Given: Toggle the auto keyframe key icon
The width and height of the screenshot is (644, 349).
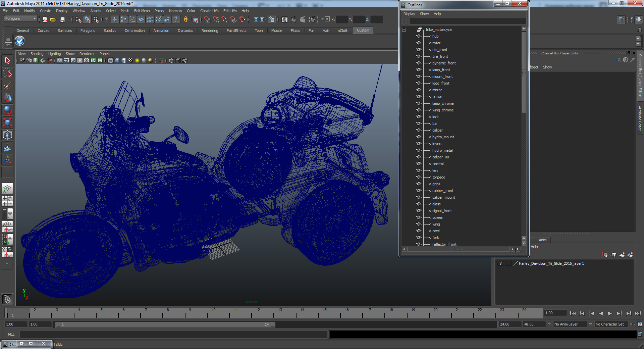Looking at the screenshot, I should click(633, 324).
